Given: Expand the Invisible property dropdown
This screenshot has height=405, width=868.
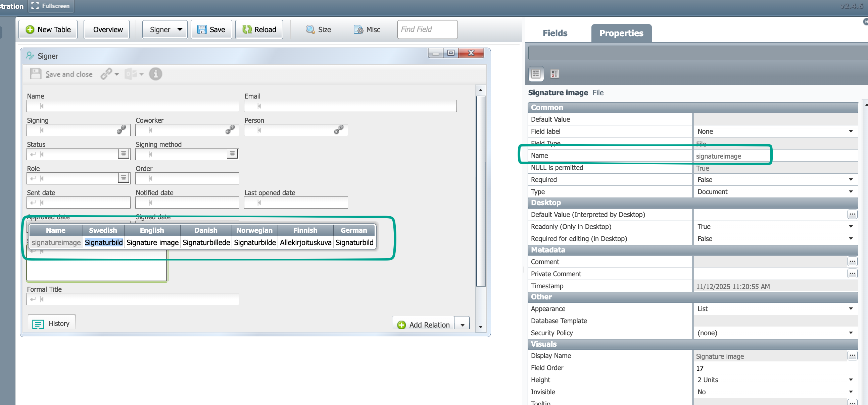Looking at the screenshot, I should [x=851, y=392].
